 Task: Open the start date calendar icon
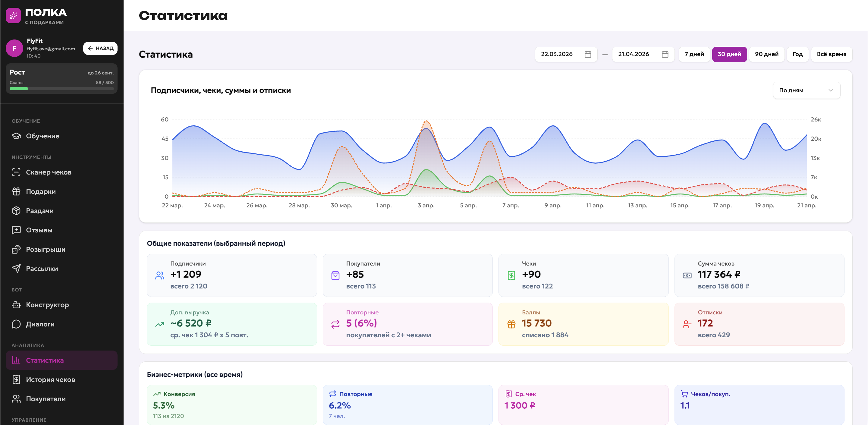coord(588,54)
